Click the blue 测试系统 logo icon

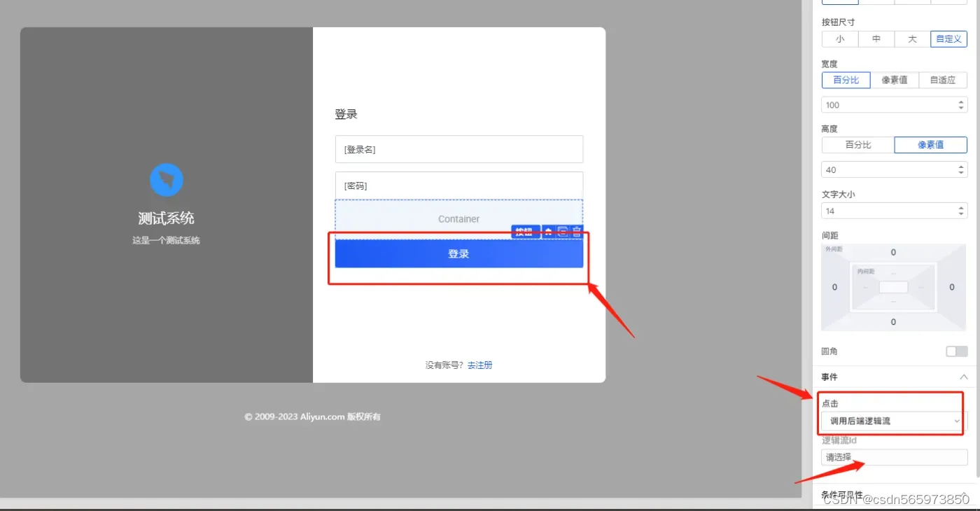(x=167, y=180)
